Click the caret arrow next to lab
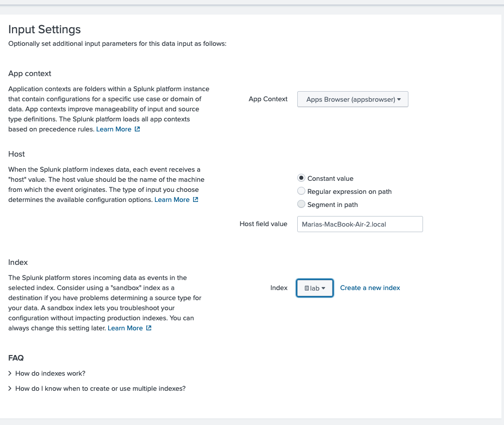 click(323, 288)
